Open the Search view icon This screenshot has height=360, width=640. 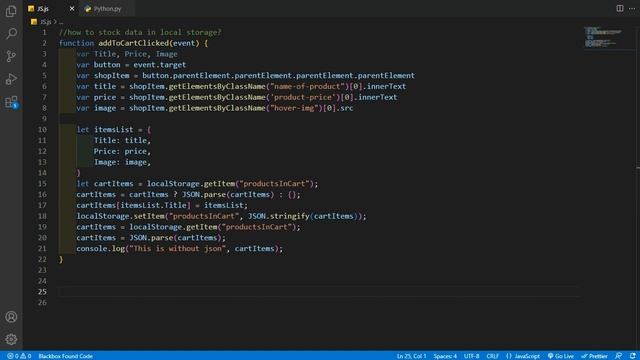point(11,33)
